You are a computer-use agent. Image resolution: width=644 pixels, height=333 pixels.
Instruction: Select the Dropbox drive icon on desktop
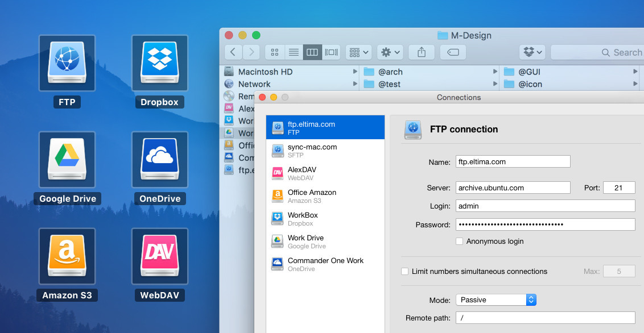click(x=160, y=63)
